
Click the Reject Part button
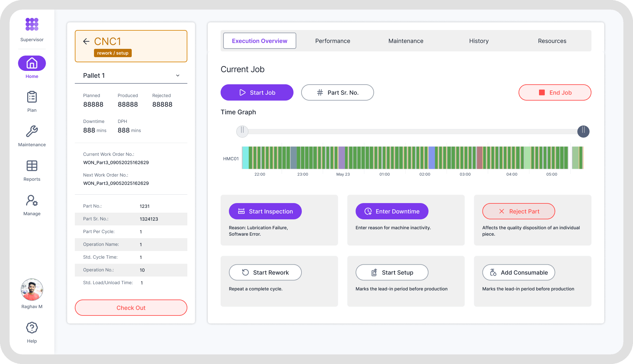coord(519,211)
